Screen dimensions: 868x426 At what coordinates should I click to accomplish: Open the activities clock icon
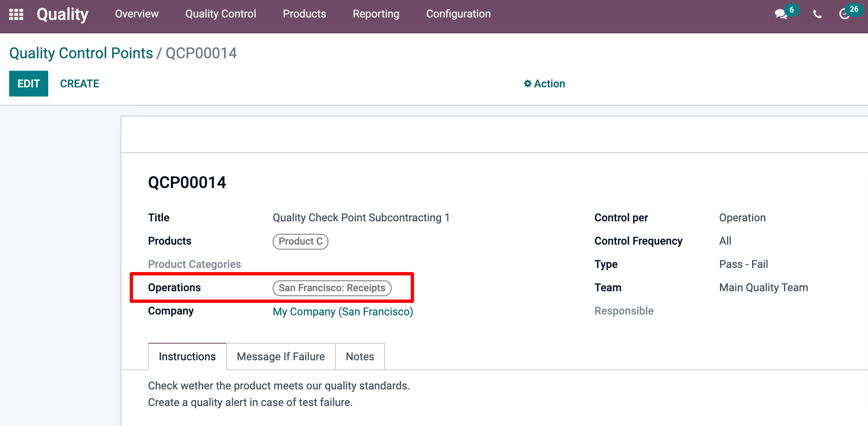point(844,14)
